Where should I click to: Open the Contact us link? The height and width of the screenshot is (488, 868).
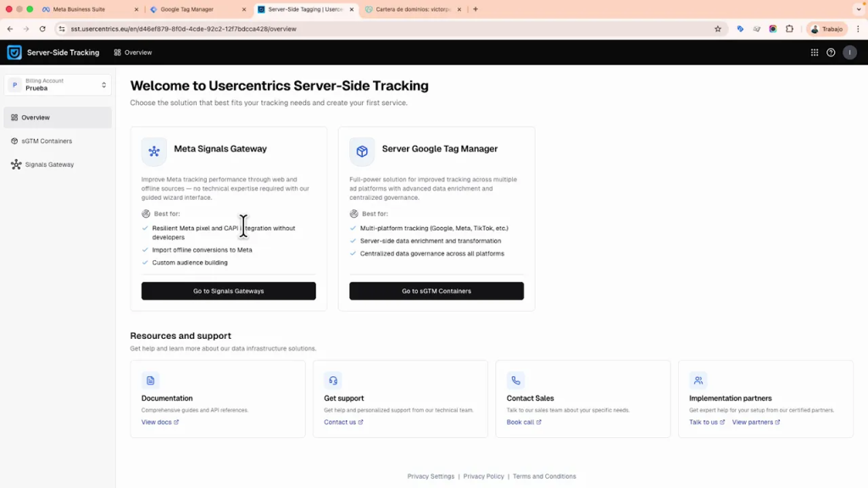tap(343, 422)
